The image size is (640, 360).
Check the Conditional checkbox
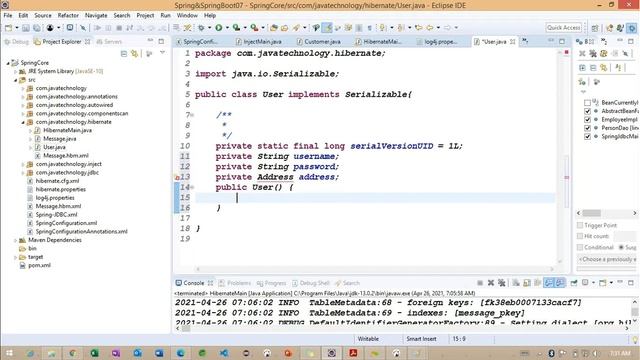click(x=580, y=247)
